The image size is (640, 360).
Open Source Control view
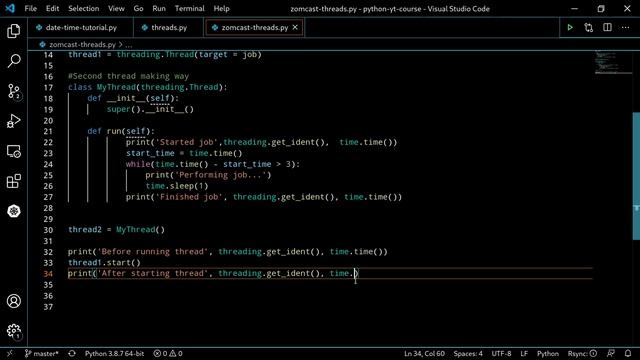pos(13,91)
